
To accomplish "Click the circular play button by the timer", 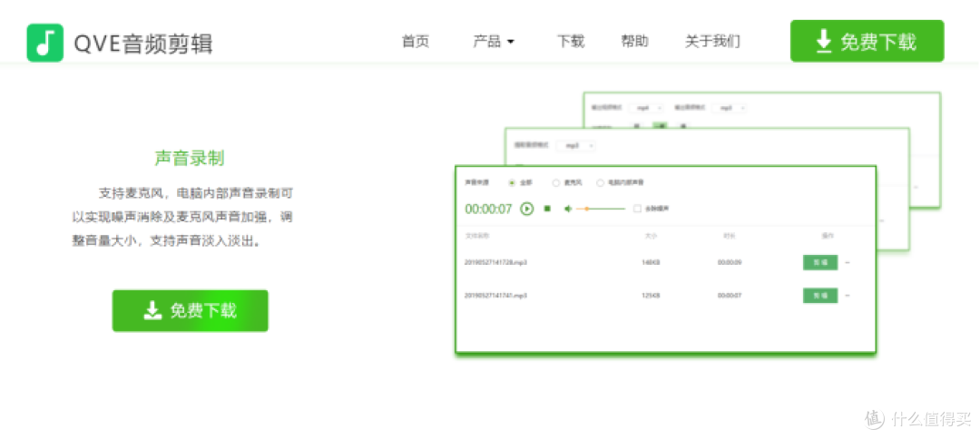I will 527,209.
